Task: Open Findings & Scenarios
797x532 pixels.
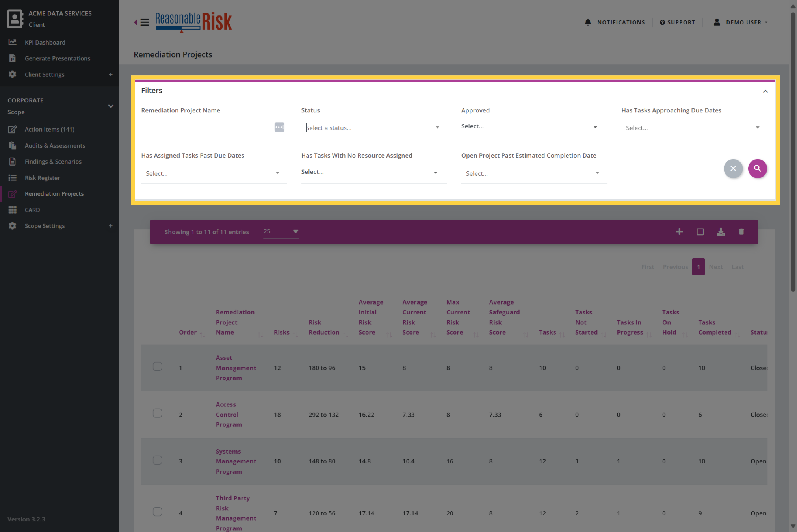Action: [53, 162]
